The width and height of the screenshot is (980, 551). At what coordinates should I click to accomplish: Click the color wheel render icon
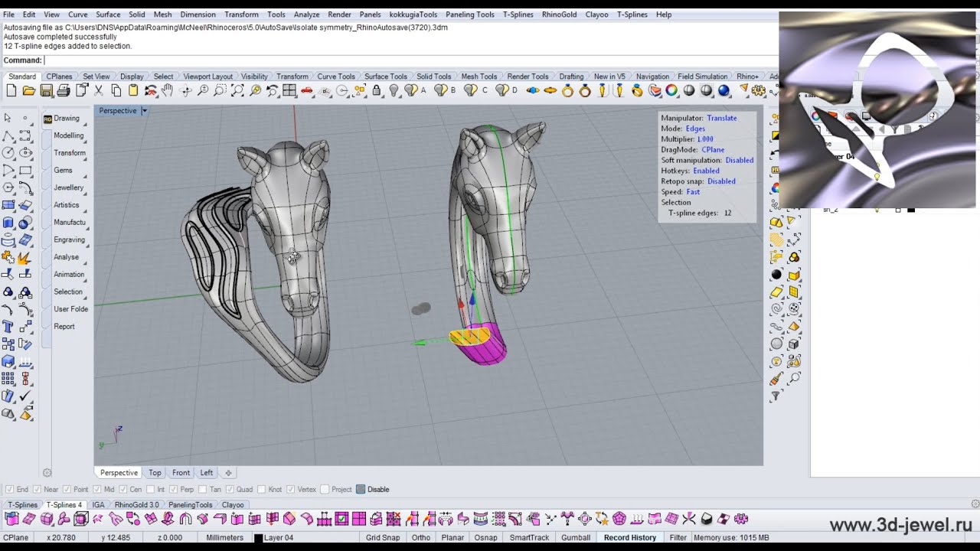coord(671,91)
